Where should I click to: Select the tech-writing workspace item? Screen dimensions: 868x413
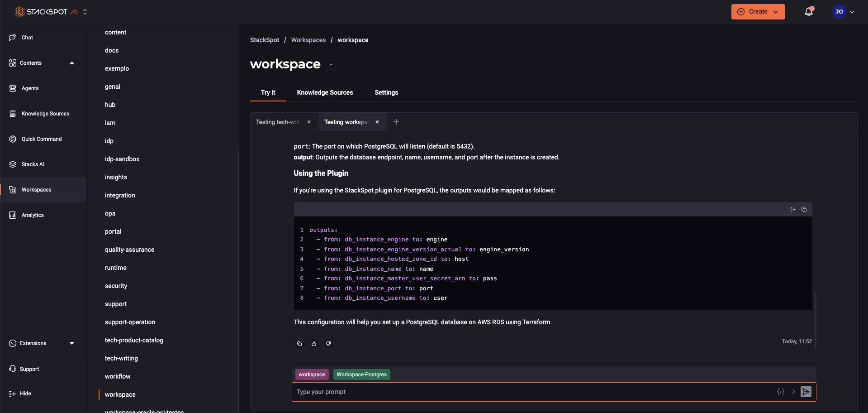tap(121, 358)
